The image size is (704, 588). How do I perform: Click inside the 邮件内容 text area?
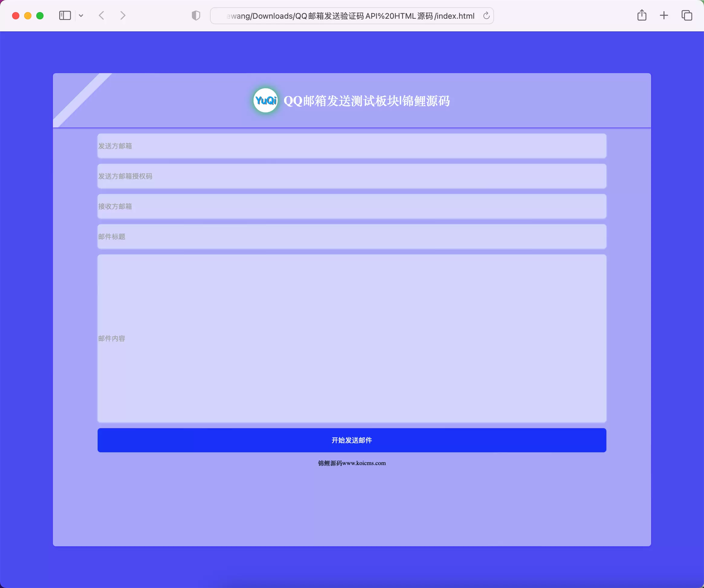(352, 338)
